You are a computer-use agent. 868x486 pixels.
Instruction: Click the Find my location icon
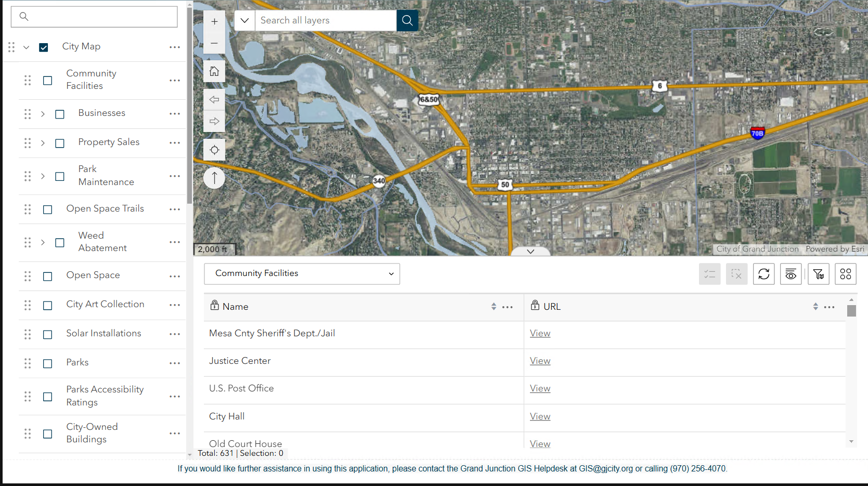[214, 150]
